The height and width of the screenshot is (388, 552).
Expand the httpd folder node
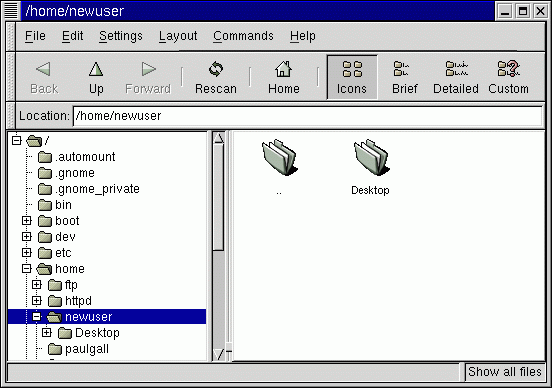(37, 301)
